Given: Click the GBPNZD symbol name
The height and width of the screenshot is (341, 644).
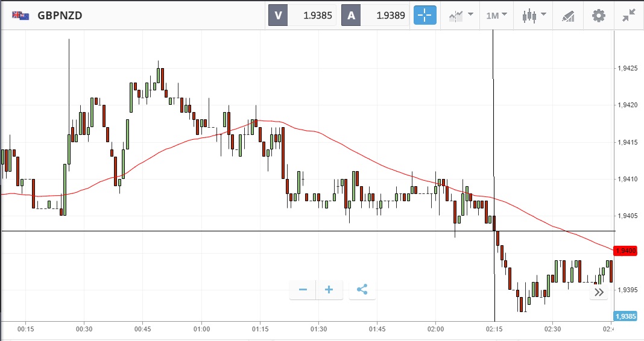Looking at the screenshot, I should tap(60, 15).
